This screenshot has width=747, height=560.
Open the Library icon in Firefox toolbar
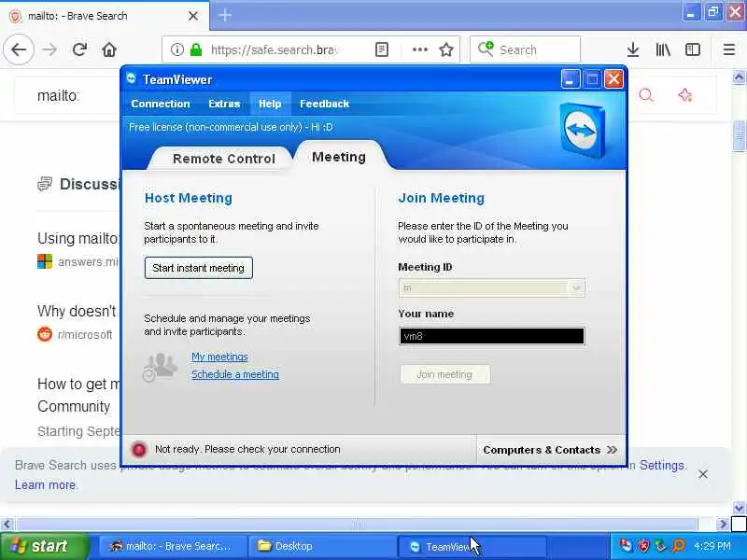pos(663,49)
